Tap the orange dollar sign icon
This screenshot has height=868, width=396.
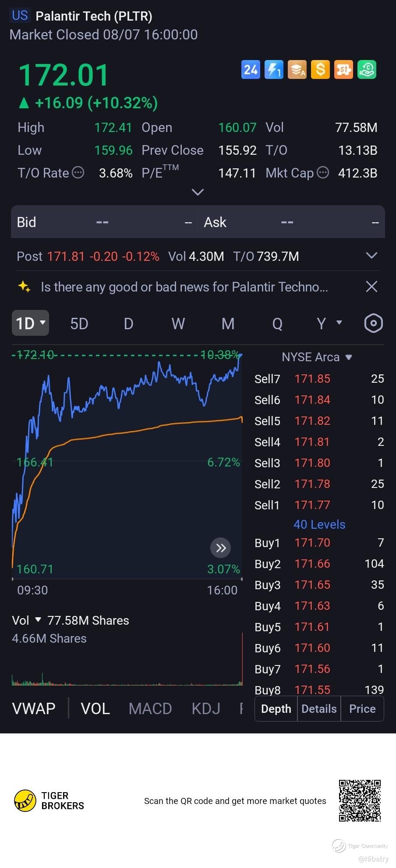320,70
